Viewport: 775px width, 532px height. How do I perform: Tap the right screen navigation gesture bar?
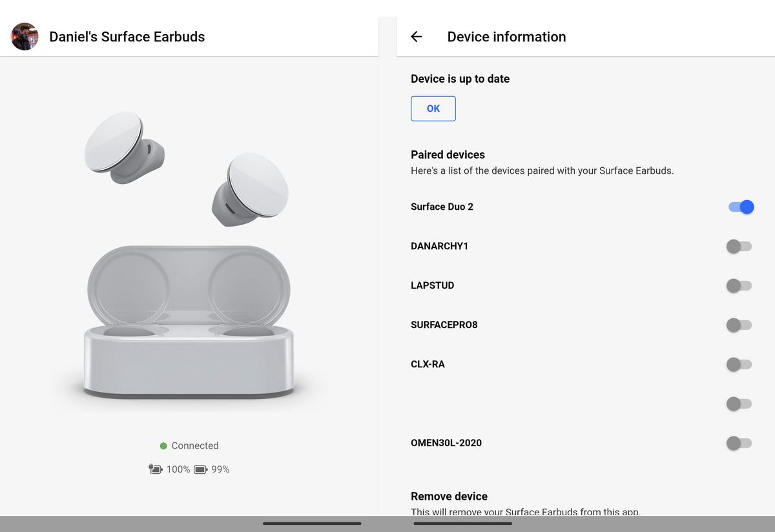coord(463,524)
